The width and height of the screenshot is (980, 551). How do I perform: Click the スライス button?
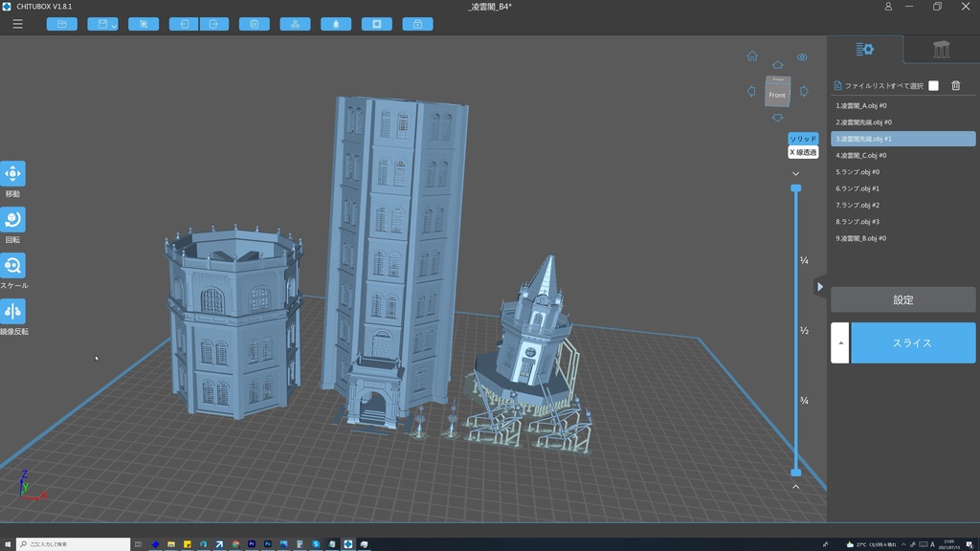pos(912,342)
